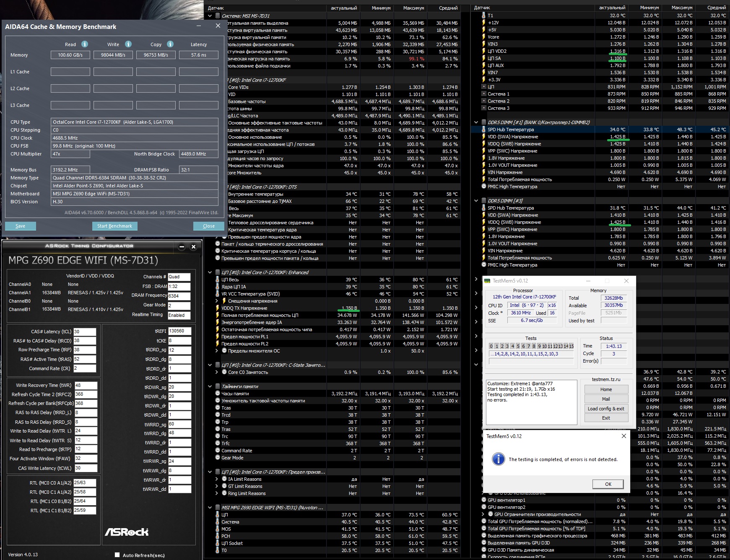Click the TestMem5 log text box

(531, 402)
